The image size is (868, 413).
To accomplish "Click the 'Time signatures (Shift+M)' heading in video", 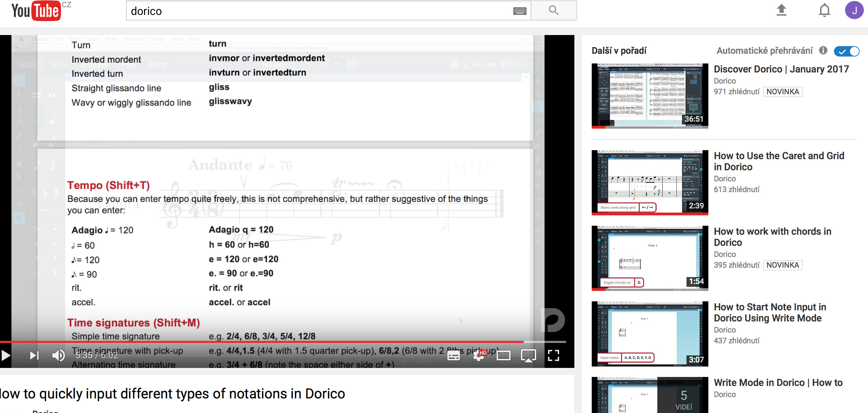I will click(134, 323).
